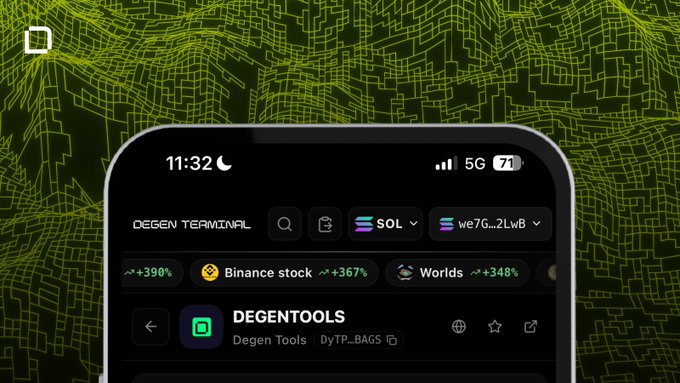Favorite DEGENTOOLS with the star icon
This screenshot has width=680, height=383.
click(495, 326)
